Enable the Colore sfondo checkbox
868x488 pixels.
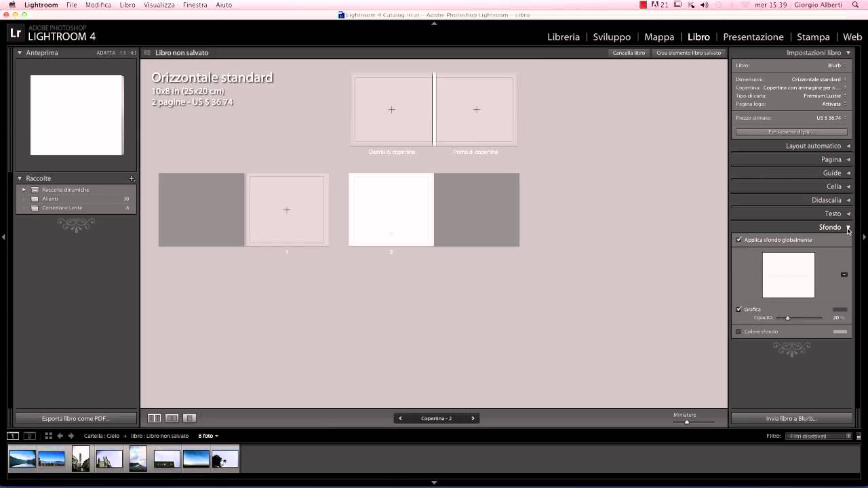click(x=738, y=331)
